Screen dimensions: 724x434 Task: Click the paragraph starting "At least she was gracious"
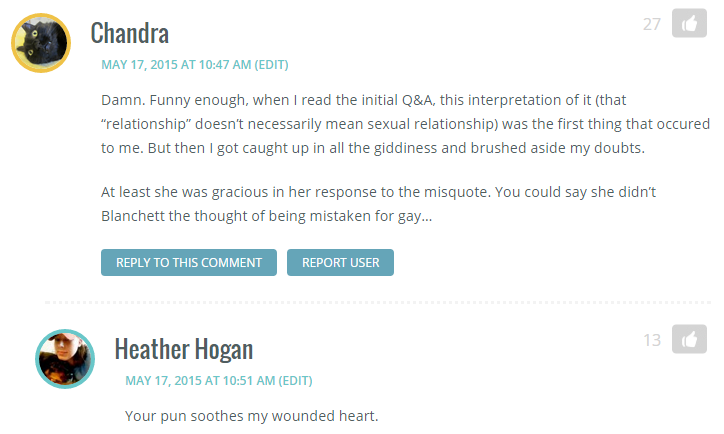coord(379,204)
